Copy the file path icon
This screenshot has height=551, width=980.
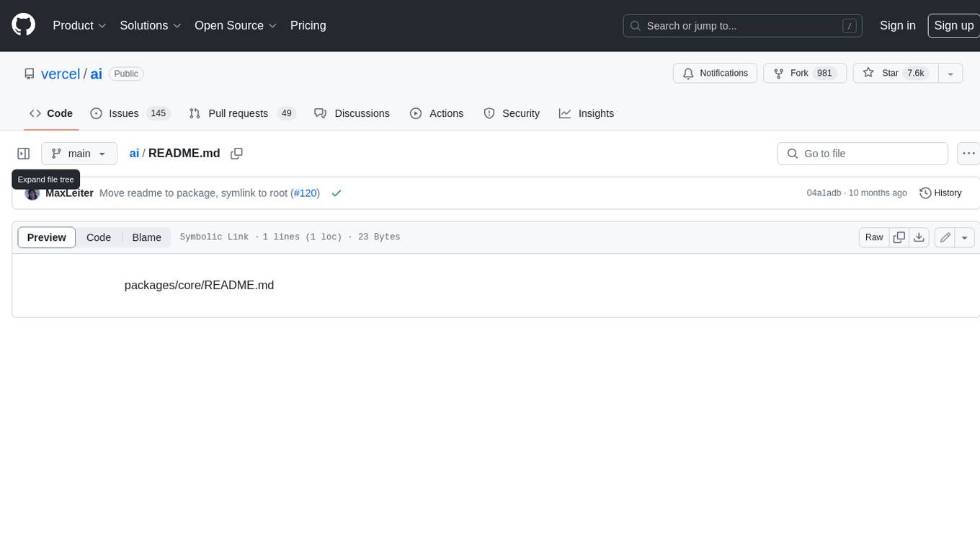click(x=236, y=154)
